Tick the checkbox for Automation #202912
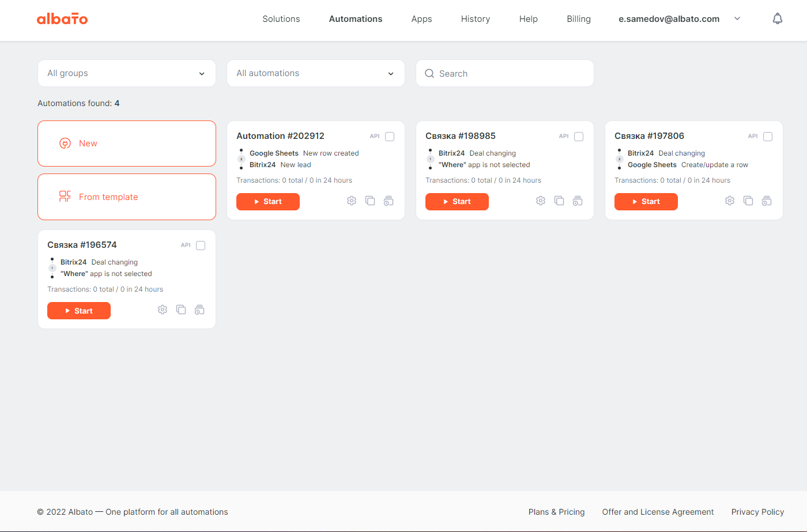The height and width of the screenshot is (532, 807). 390,137
